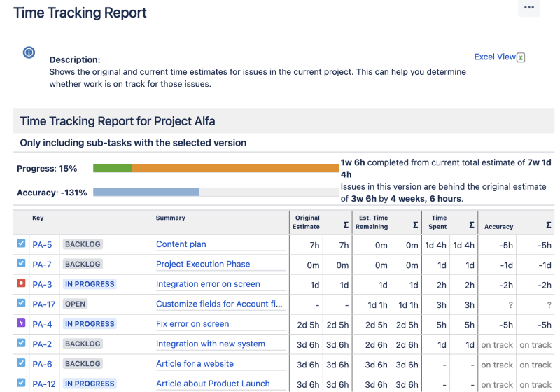Click the BACKLOG status badge for PA-6

tap(83, 364)
